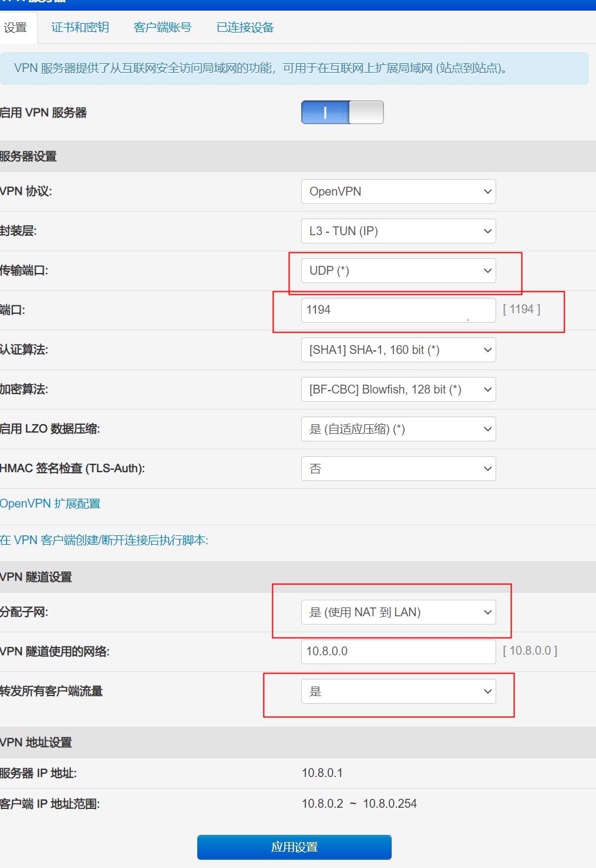The height and width of the screenshot is (868, 596).
Task: Click inside the 端口 input showing 1194
Action: pos(398,310)
